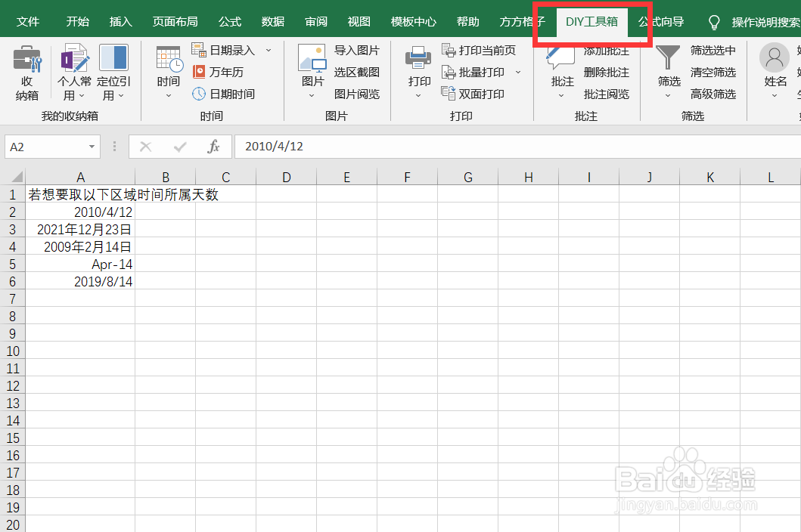Screen dimensions: 801x532
Task: Click 筛选选中 button
Action: 713,50
